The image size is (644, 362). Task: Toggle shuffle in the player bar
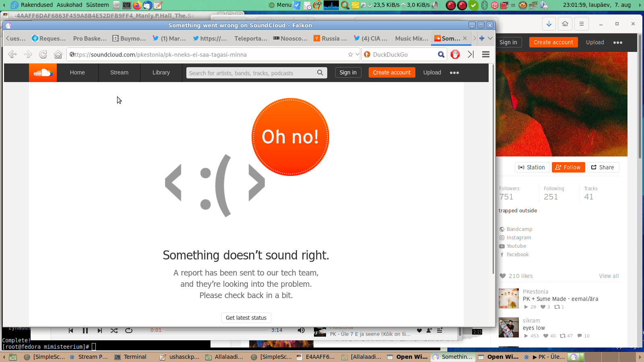point(114,331)
